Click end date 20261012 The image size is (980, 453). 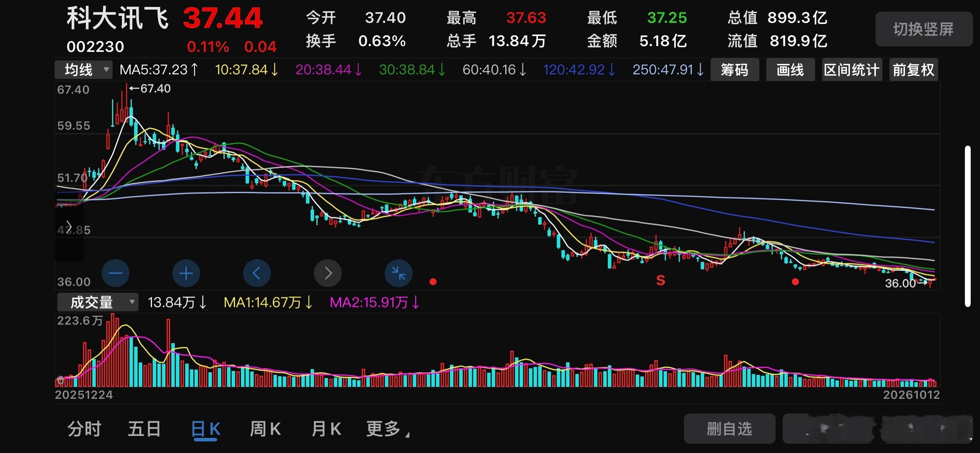pos(911,395)
